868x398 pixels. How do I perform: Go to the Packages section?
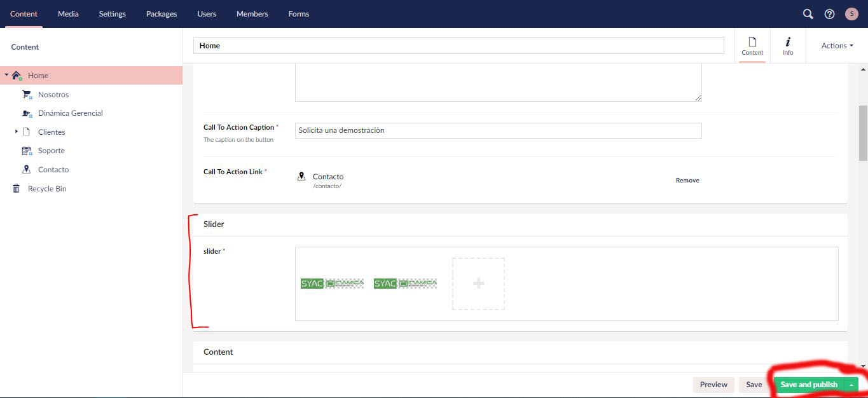click(x=162, y=14)
